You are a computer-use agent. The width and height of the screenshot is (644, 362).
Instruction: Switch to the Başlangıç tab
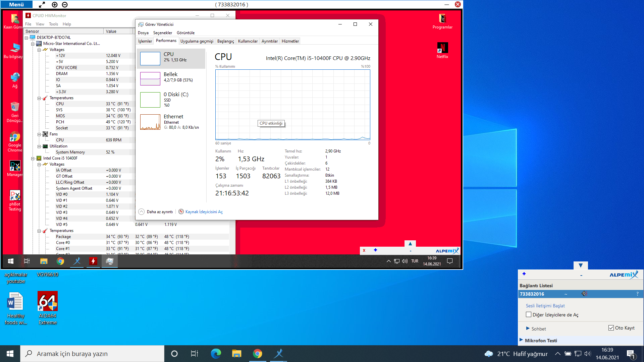pyautogui.click(x=226, y=41)
